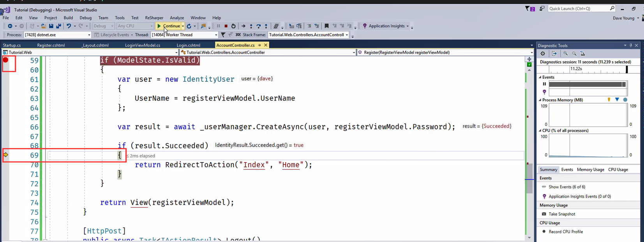Open the Thread Worker Thread dropdown

[x=216, y=35]
